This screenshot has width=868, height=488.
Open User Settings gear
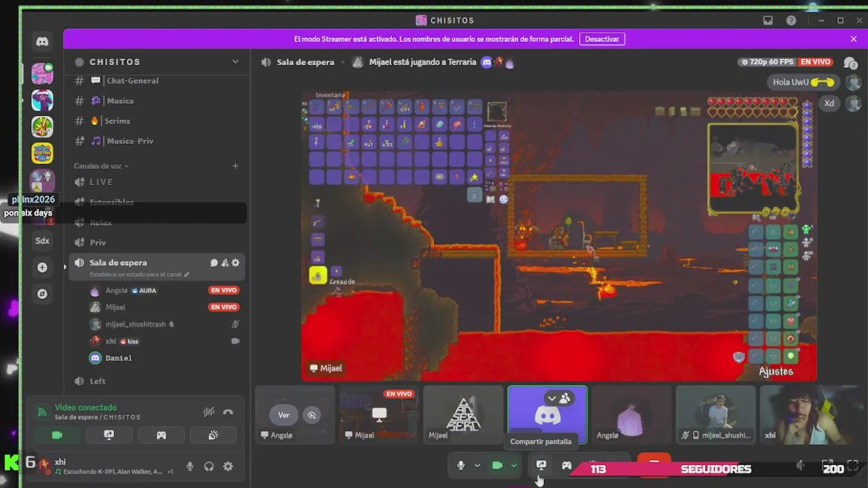(x=228, y=466)
